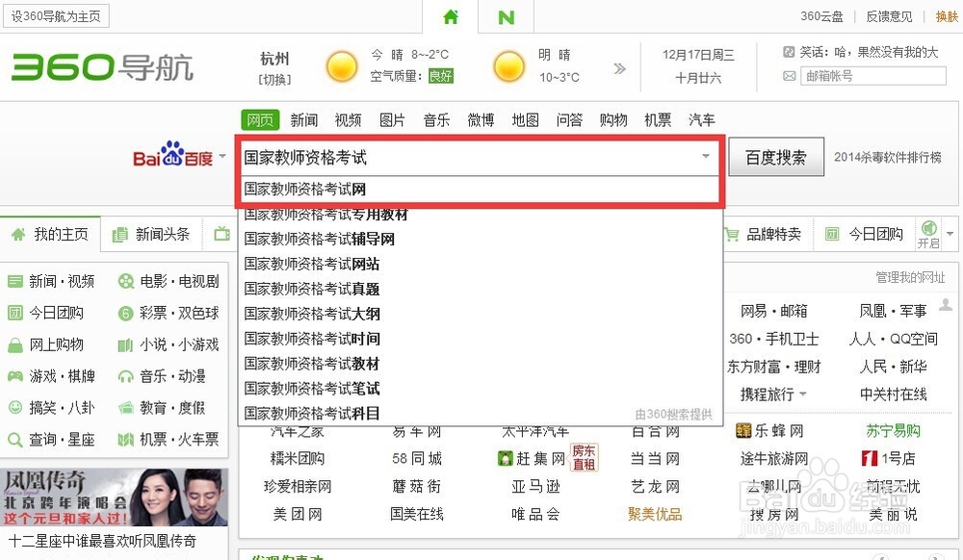Click the lottery icon for 彩票·双色球
963x560 pixels.
(125, 314)
